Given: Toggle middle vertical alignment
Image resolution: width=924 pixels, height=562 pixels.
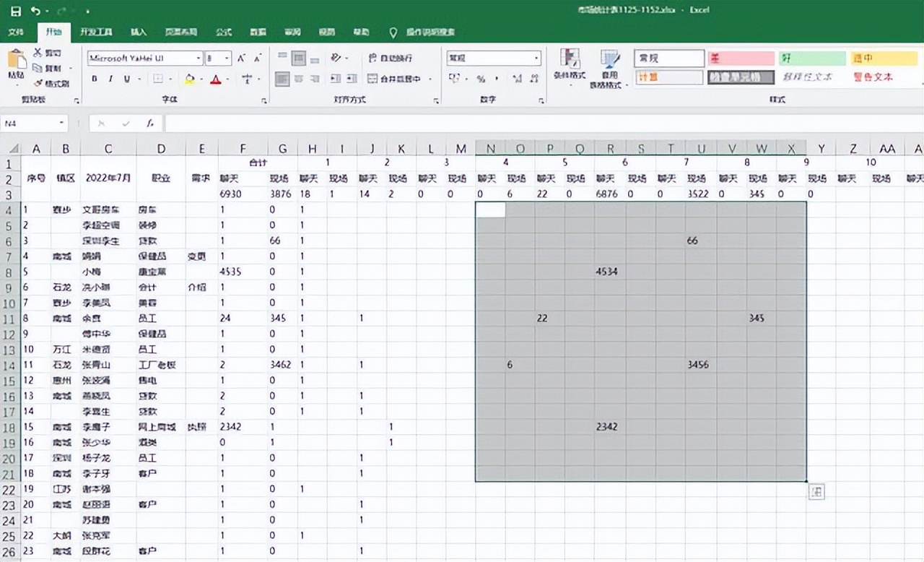Looking at the screenshot, I should coord(299,58).
